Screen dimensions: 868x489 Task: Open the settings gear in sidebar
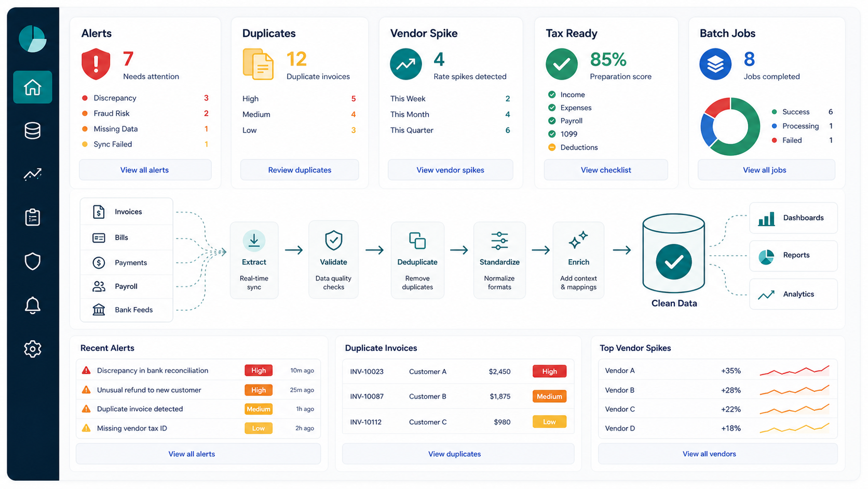click(32, 349)
